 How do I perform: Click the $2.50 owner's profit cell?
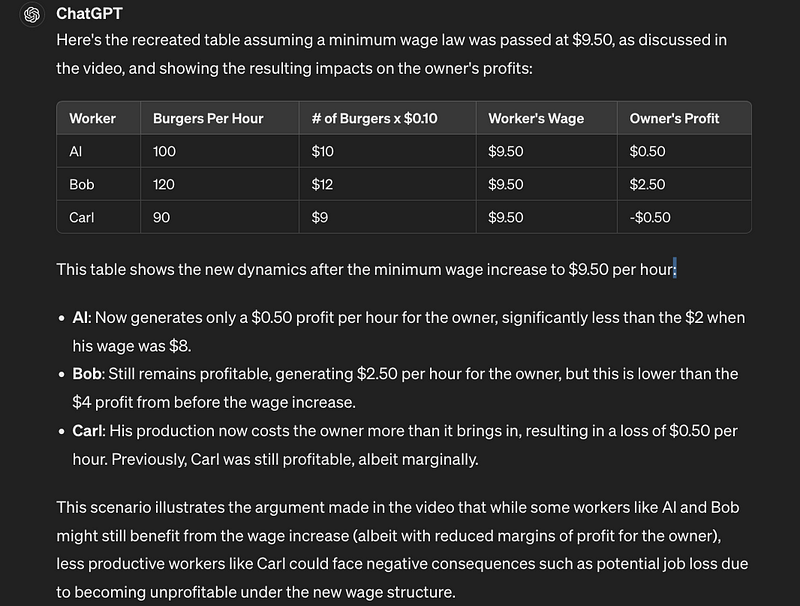[647, 185]
